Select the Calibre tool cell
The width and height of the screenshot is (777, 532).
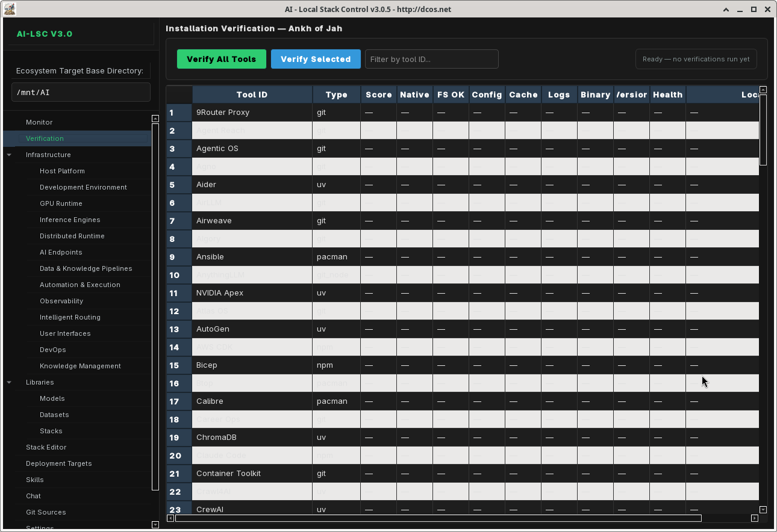[x=252, y=401]
